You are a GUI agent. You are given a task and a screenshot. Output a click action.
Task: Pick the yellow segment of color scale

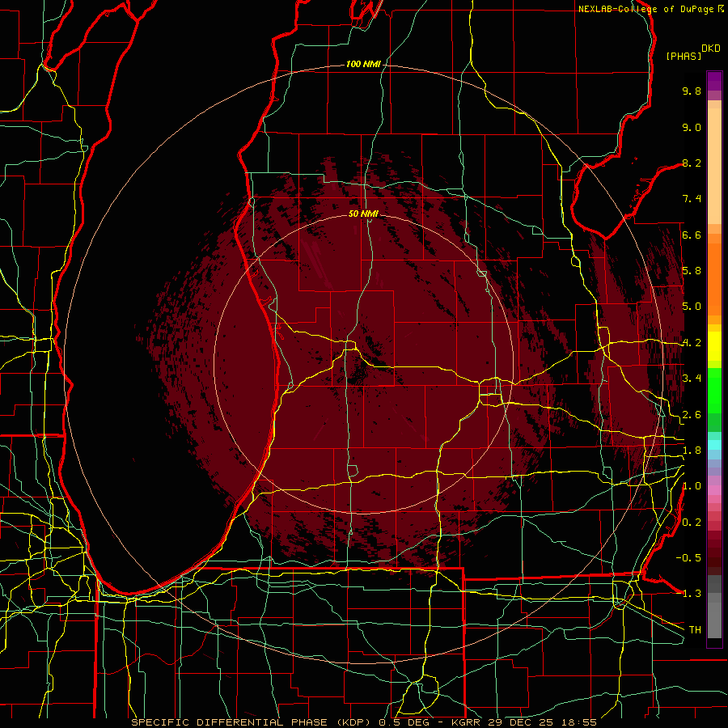714,346
